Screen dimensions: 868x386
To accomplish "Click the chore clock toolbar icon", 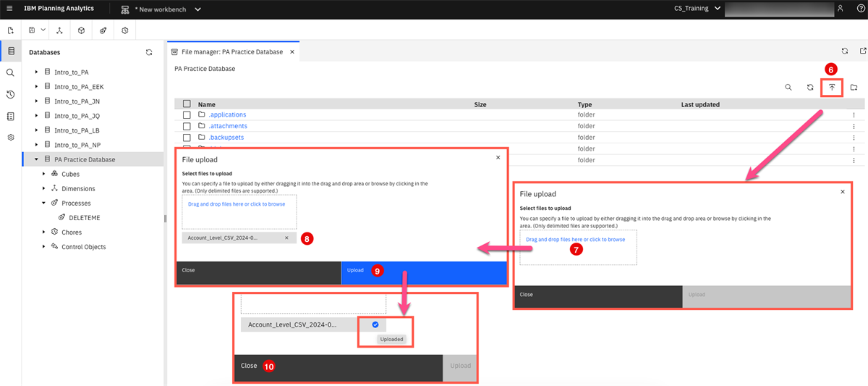I will tap(125, 30).
